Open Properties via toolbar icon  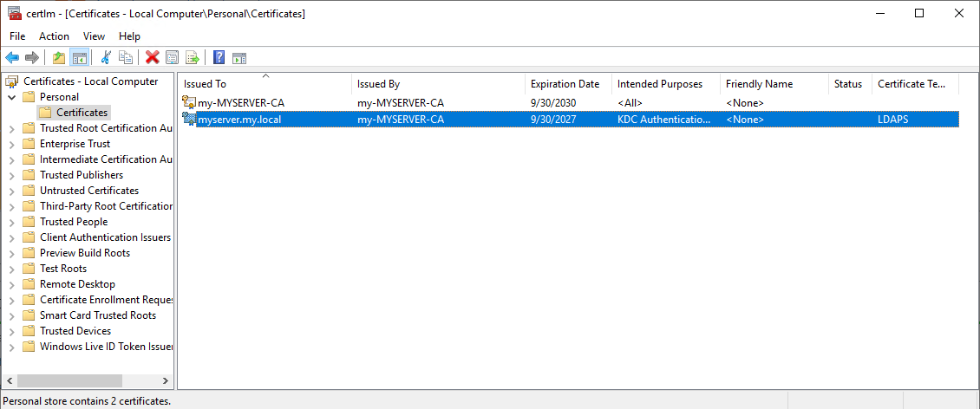click(173, 58)
